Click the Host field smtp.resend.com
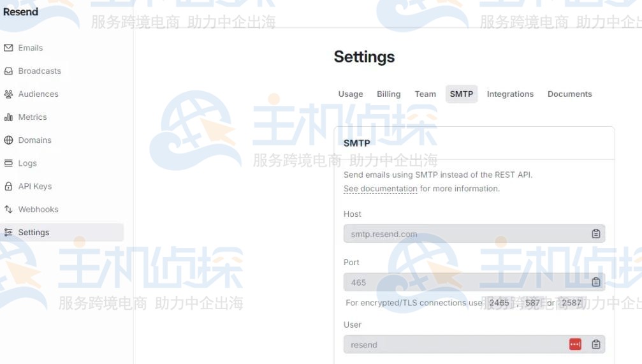Image resolution: width=642 pixels, height=364 pixels. coord(474,233)
